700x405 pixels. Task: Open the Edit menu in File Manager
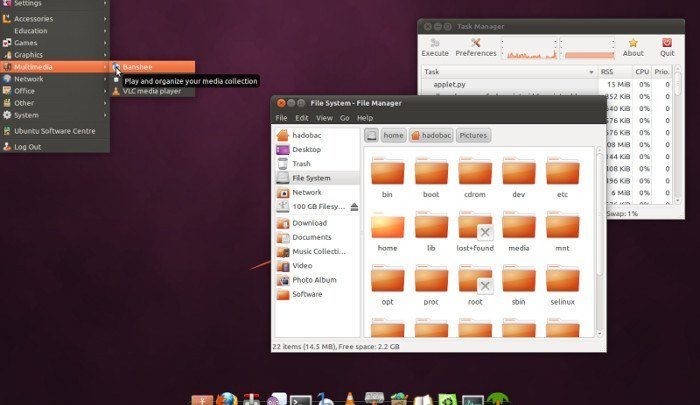pyautogui.click(x=302, y=118)
